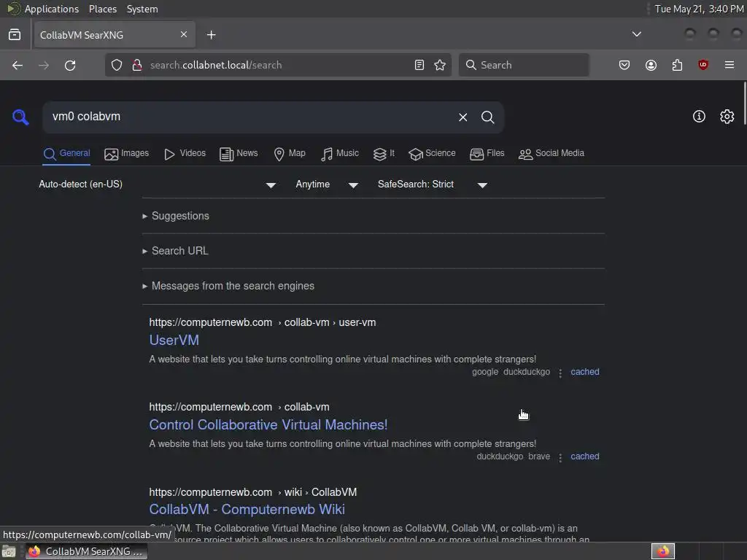Screen dimensions: 747x560
Task: Open a new browser tab
Action: [x=211, y=35]
